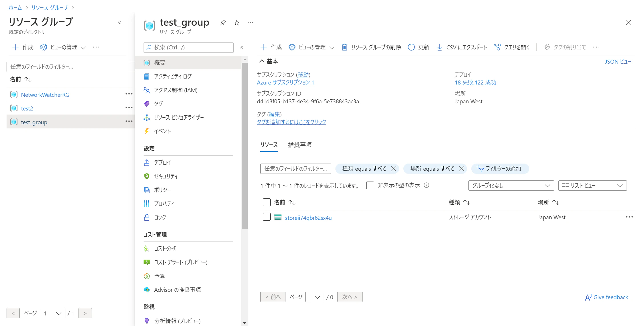Open the storeii74qbr62sx4u storage account link

308,218
